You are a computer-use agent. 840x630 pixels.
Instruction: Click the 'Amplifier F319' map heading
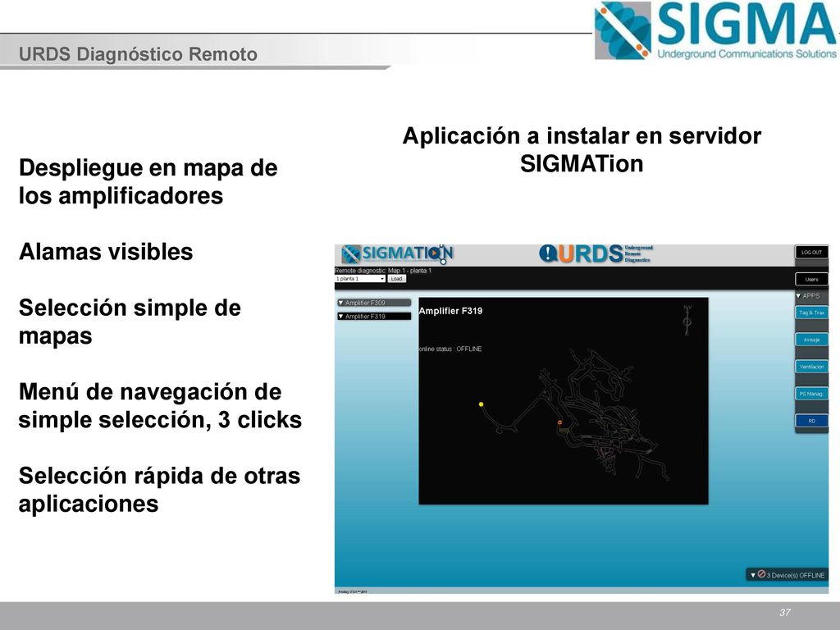click(x=450, y=311)
